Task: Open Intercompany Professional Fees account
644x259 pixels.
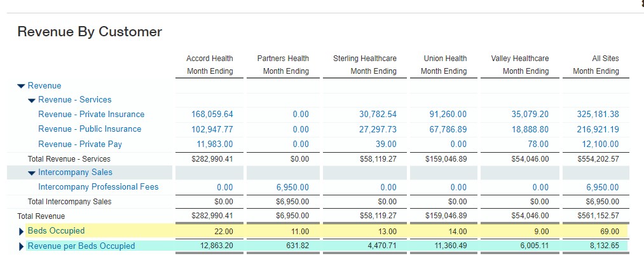Action: (x=99, y=187)
